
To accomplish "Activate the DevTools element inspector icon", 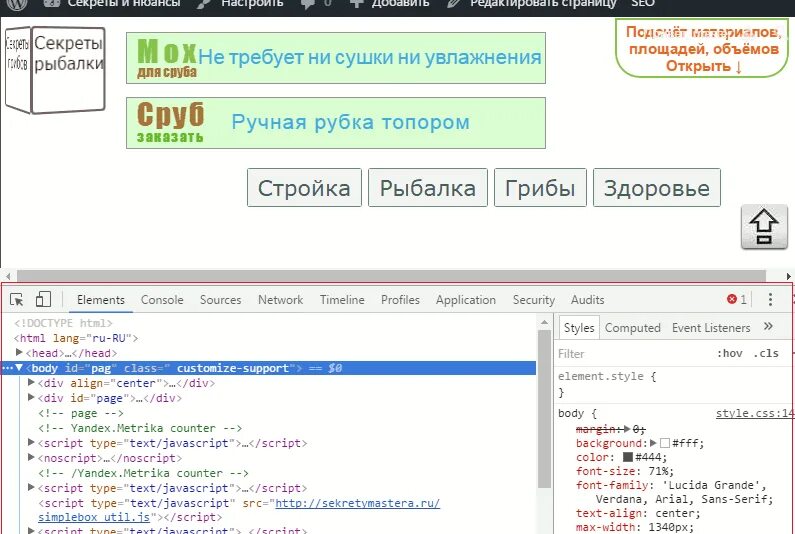I will (17, 300).
